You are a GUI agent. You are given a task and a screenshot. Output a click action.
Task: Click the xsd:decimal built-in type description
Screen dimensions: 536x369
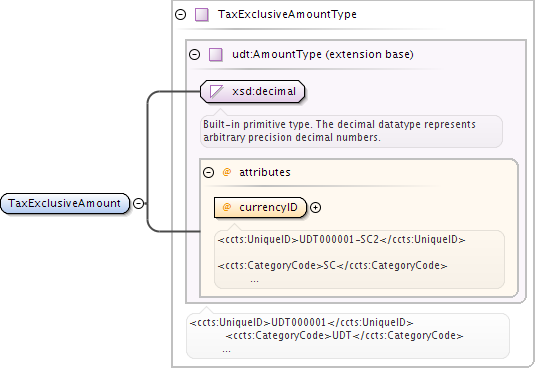[x=351, y=131]
